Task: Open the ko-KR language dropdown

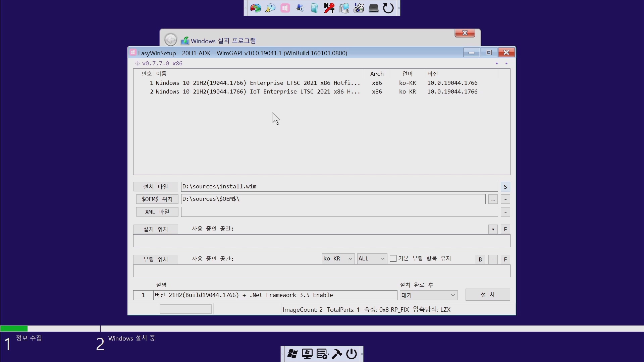Action: click(338, 259)
